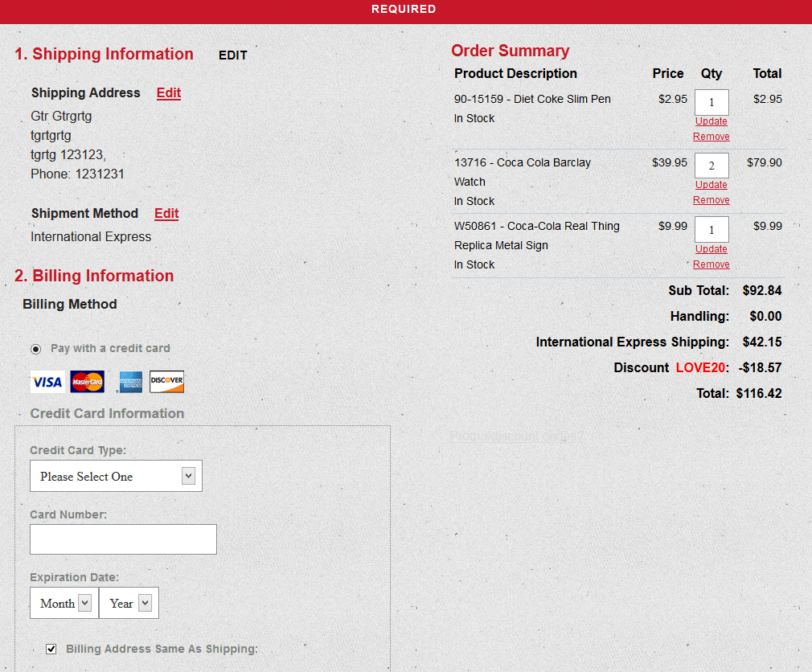Click quantity field for Replica Metal Sign
Image resolution: width=812 pixels, height=672 pixels.
click(711, 230)
